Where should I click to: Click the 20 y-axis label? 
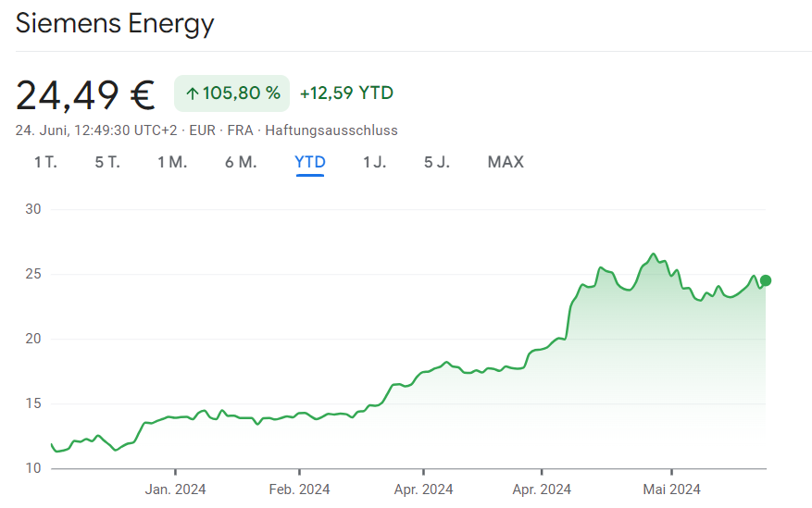(x=33, y=339)
